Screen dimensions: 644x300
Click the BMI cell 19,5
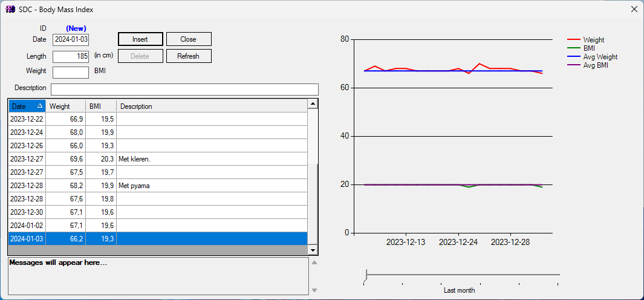pos(100,119)
